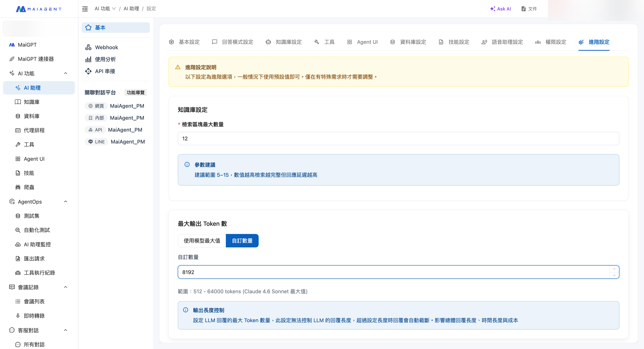Decrease the 自訂數量 value with down arrow
This screenshot has width=644, height=349.
pyautogui.click(x=614, y=275)
